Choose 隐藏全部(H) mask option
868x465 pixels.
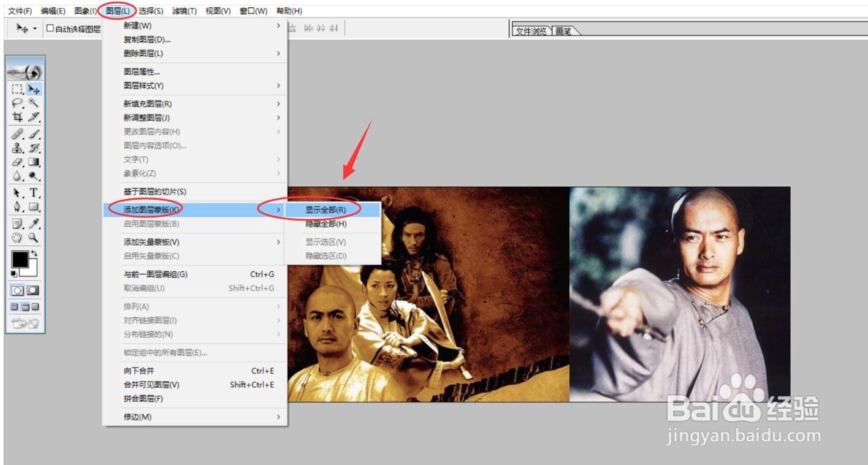332,224
